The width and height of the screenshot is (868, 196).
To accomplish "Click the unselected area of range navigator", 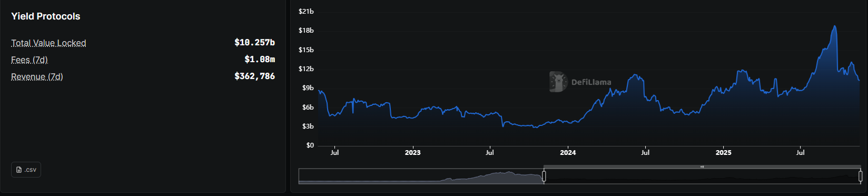I will click(421, 177).
